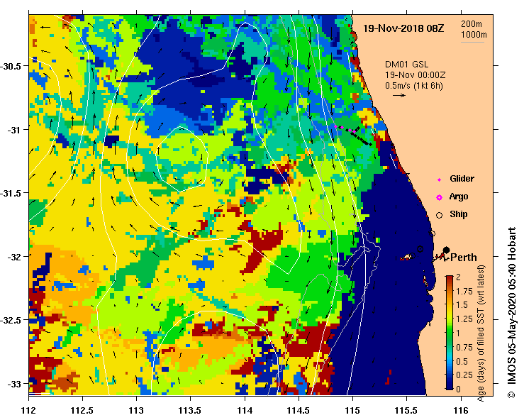524x420 pixels.
Task: Click latitude axis label -31.5
Action: [11, 193]
